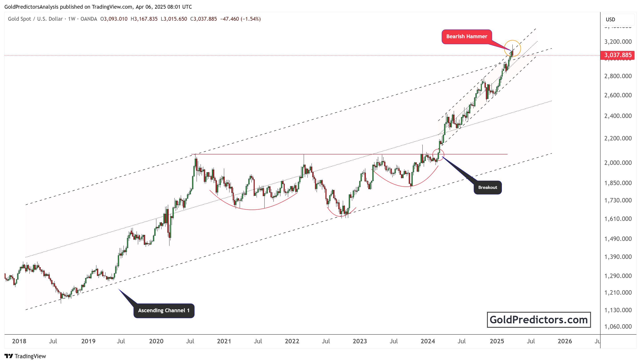This screenshot has width=641, height=364.
Task: Open the GoldPredictors.com watermark box
Action: pyautogui.click(x=539, y=320)
